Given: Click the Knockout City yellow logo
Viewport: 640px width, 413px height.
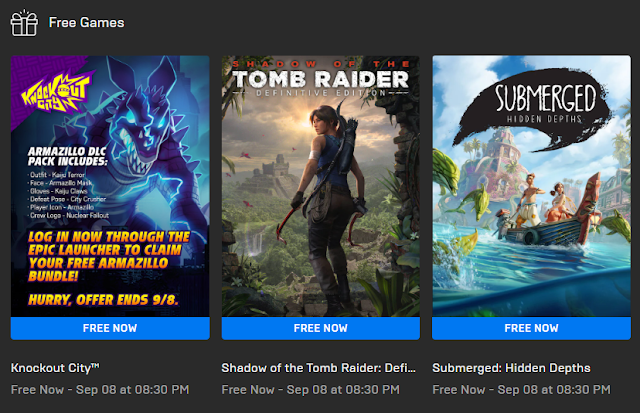Looking at the screenshot, I should tap(57, 93).
